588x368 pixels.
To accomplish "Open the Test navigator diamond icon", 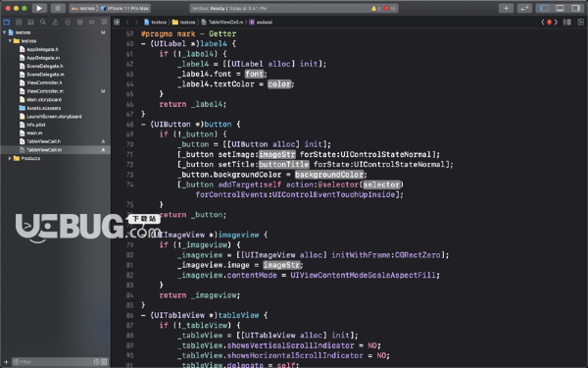I will coord(68,23).
